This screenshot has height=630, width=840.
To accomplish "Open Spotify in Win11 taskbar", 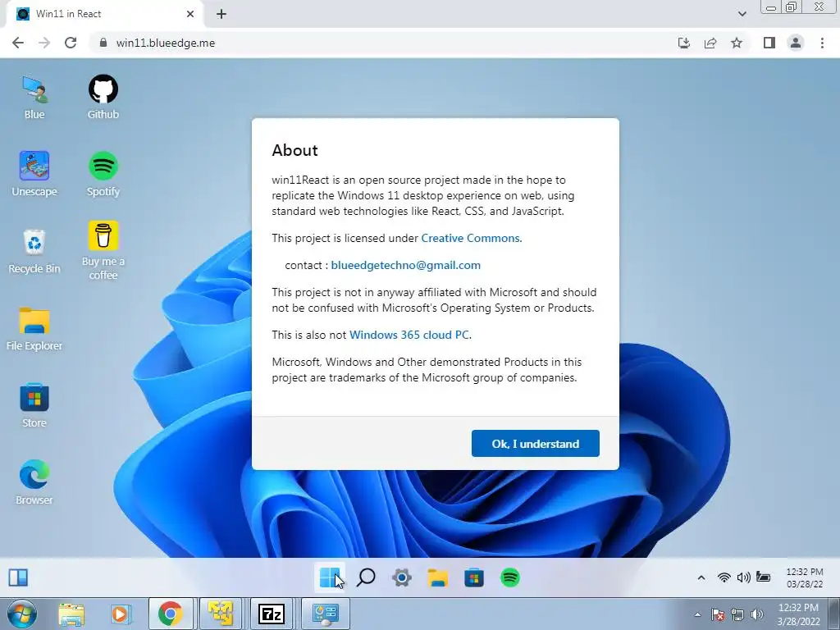I will [x=510, y=577].
